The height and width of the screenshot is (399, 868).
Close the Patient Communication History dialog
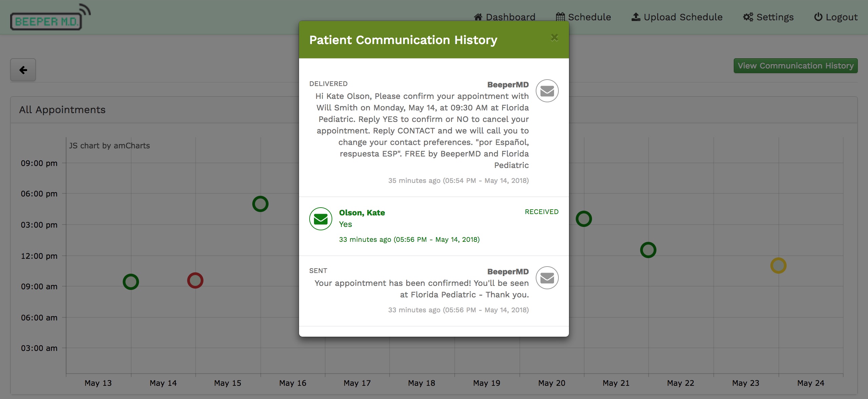(x=554, y=38)
